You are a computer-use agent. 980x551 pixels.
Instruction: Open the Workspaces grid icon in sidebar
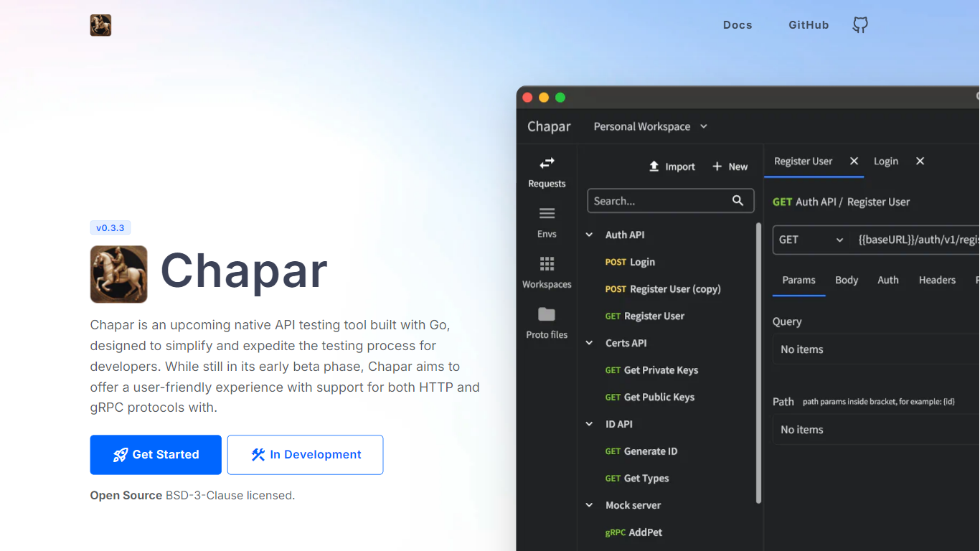[547, 264]
